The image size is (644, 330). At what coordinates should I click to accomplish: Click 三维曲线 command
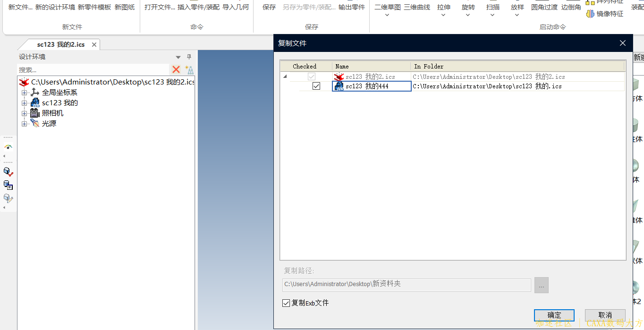tap(417, 7)
